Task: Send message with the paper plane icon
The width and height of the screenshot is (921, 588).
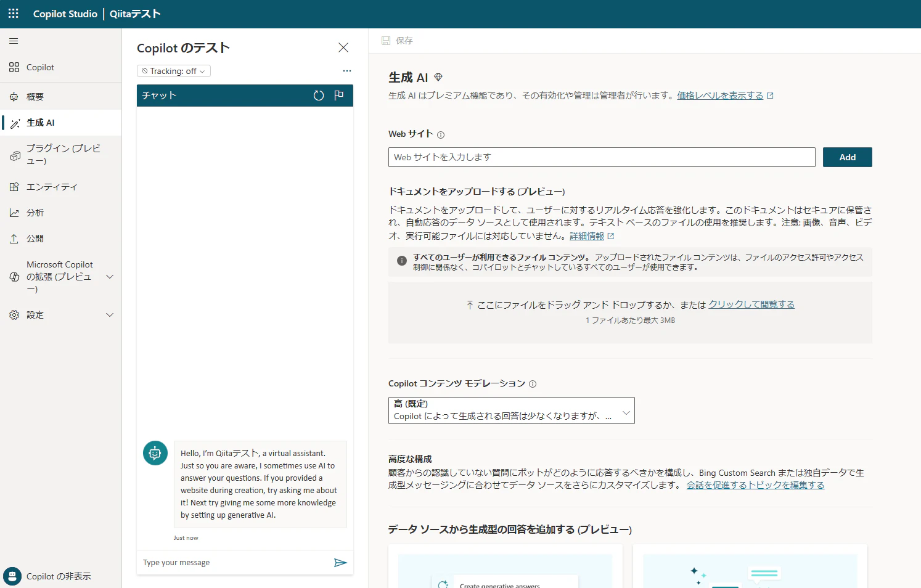Action: click(340, 563)
